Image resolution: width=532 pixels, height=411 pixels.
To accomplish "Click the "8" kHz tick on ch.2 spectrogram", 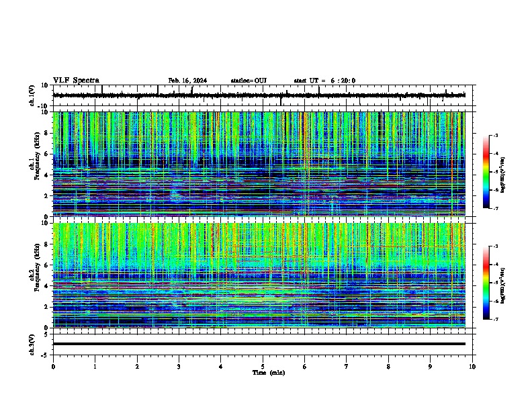I will [x=46, y=244].
